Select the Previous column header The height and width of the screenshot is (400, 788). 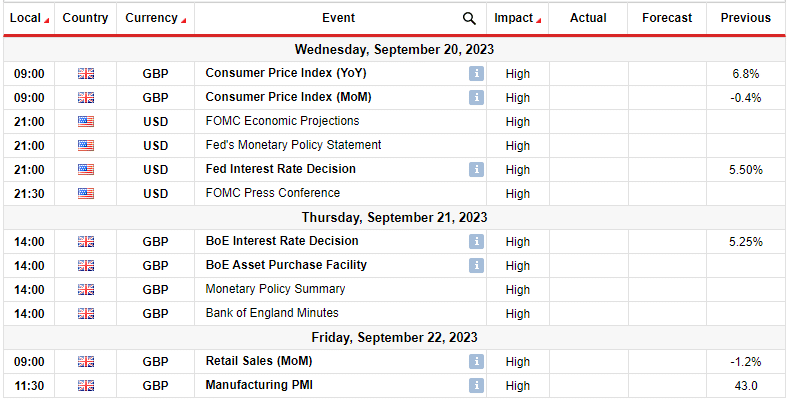coord(746,18)
